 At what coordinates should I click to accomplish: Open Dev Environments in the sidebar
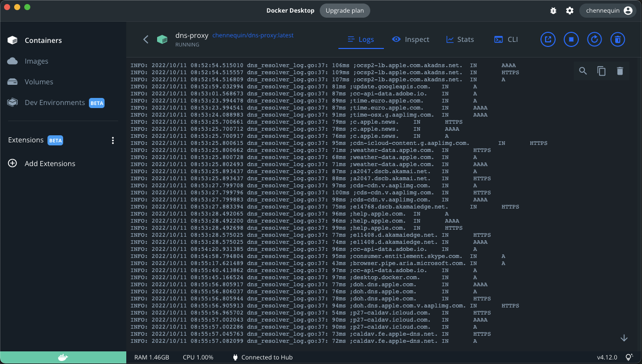tap(63, 102)
